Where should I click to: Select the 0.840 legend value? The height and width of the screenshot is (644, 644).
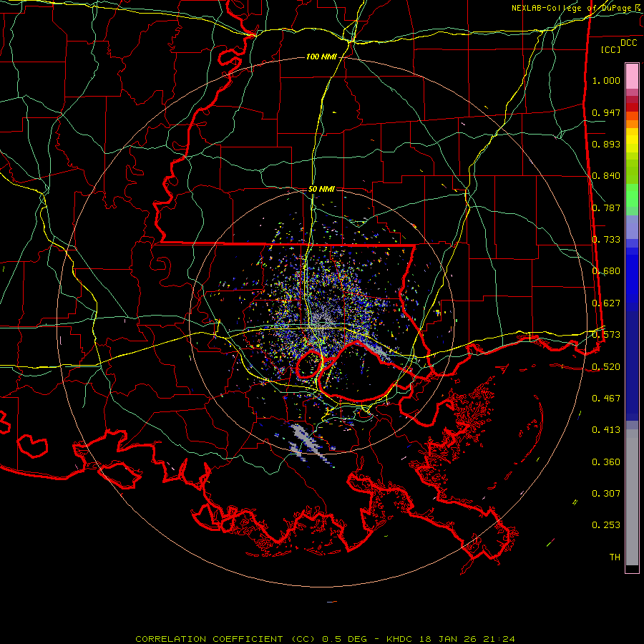[606, 176]
